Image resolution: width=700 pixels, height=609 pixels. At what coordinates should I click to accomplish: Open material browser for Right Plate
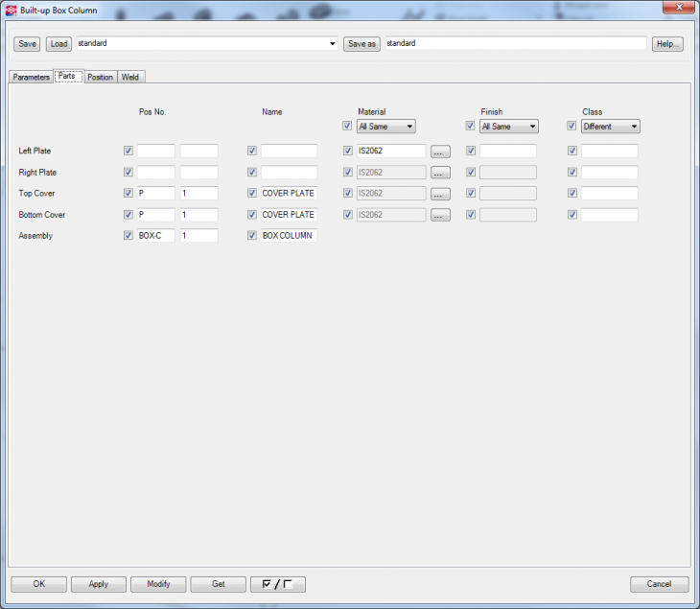coord(440,173)
